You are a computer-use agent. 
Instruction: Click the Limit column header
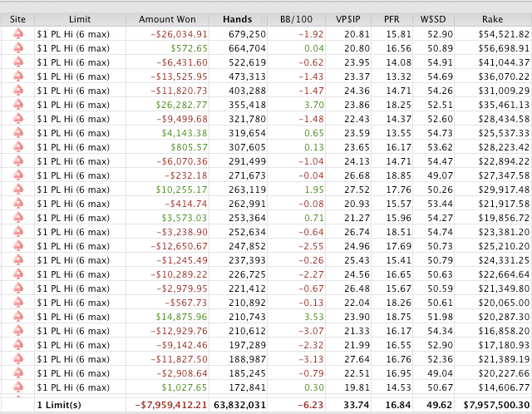click(80, 18)
